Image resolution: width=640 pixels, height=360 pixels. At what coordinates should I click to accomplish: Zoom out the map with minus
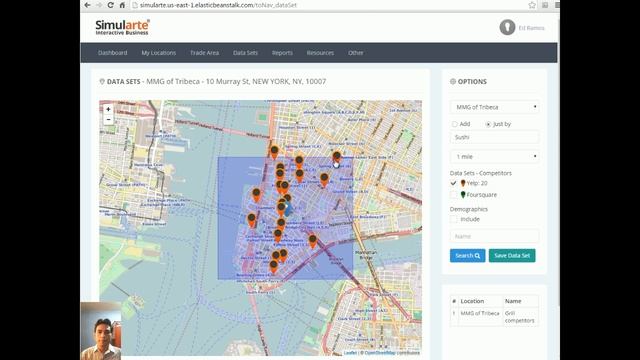[108, 120]
